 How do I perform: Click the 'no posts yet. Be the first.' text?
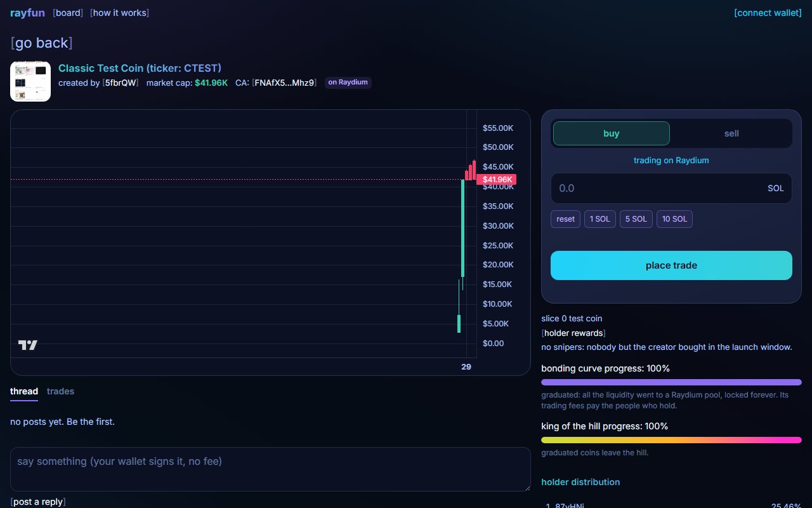62,422
